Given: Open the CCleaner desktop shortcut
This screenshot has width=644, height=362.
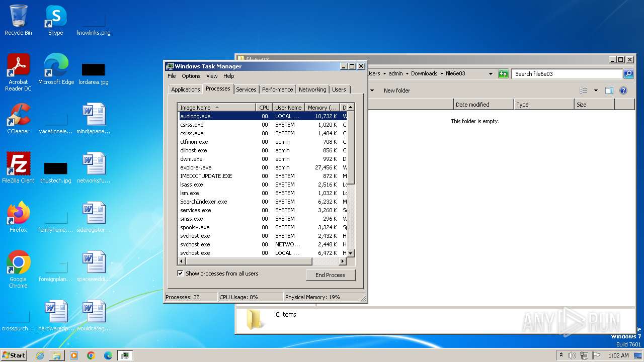Looking at the screenshot, I should [x=18, y=119].
